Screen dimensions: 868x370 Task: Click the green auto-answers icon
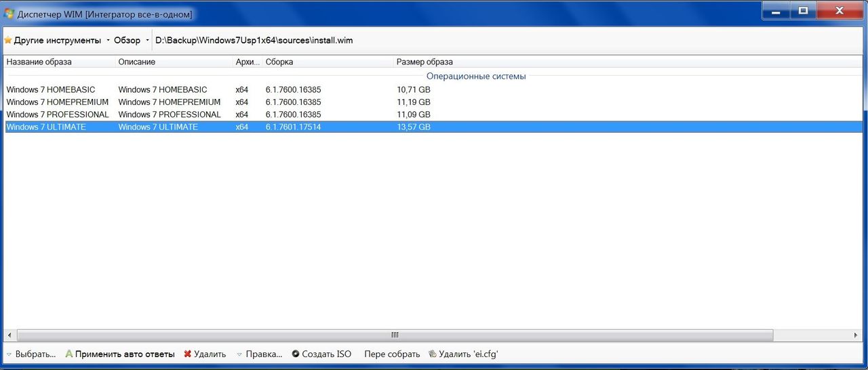pos(69,354)
